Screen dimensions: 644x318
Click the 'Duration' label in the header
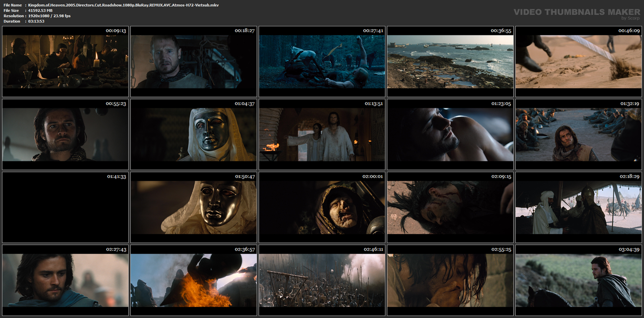[12, 22]
